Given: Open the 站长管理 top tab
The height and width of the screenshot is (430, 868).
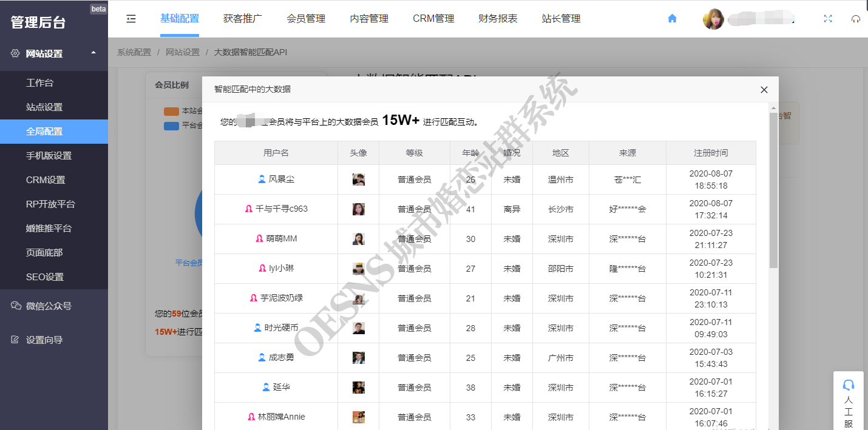Looking at the screenshot, I should coord(561,19).
